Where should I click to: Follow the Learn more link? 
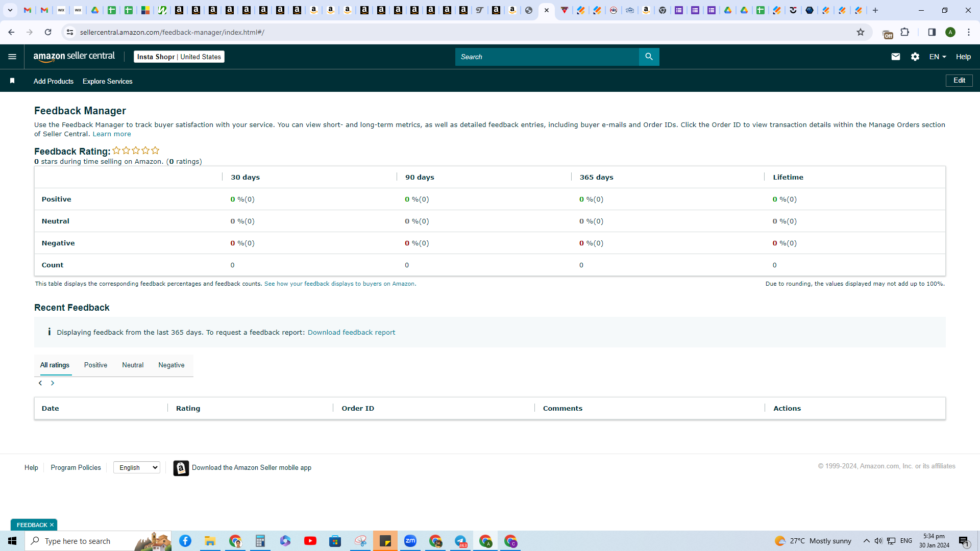tap(112, 134)
